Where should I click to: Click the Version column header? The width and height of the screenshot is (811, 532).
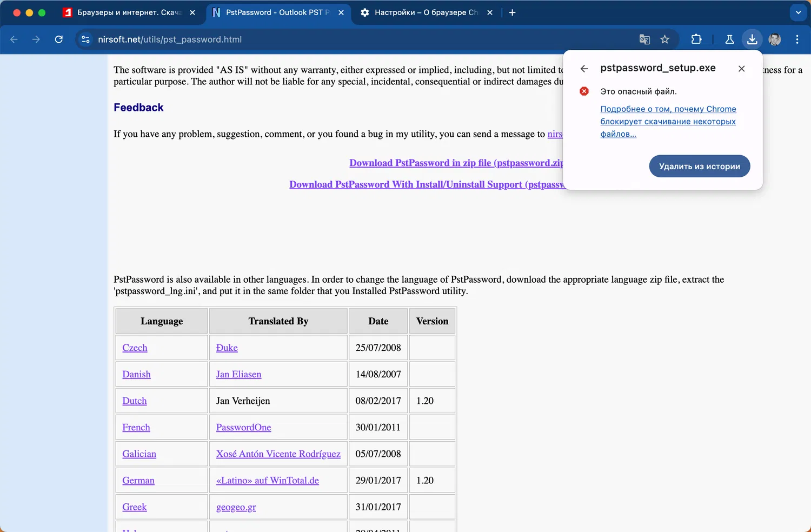pos(433,321)
